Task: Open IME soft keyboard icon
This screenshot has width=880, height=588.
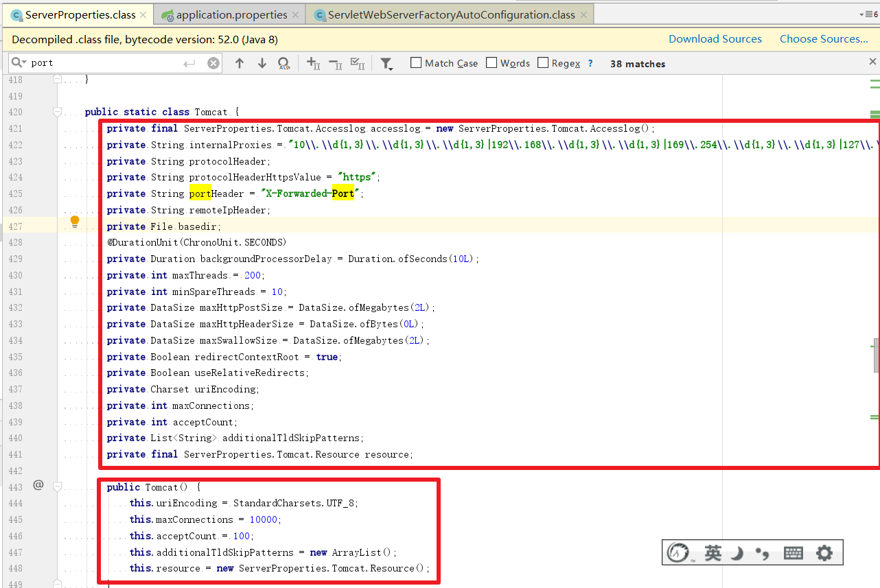Action: 793,553
